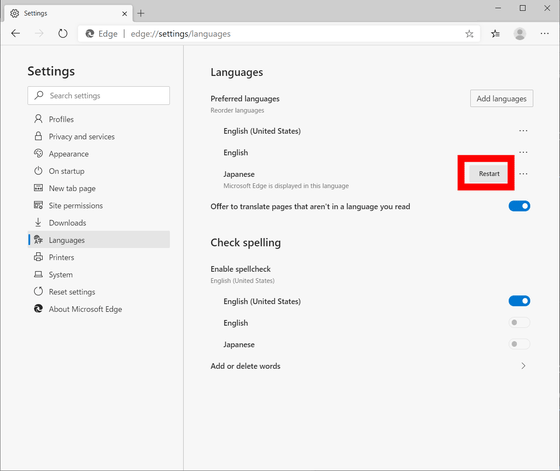Open Printers settings
Image resolution: width=560 pixels, height=471 pixels.
(99, 257)
